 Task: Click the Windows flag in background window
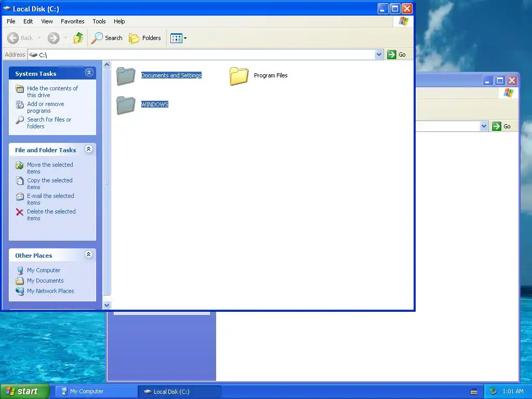tap(508, 93)
